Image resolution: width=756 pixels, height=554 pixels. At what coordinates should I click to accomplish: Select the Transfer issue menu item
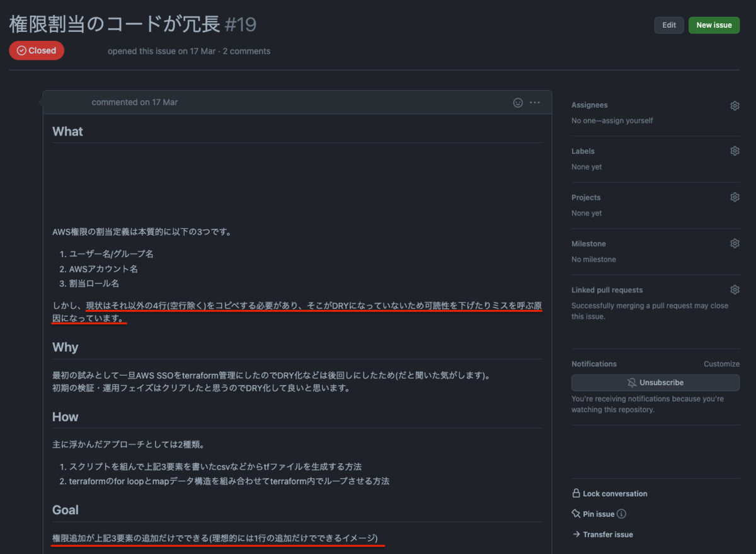point(608,534)
